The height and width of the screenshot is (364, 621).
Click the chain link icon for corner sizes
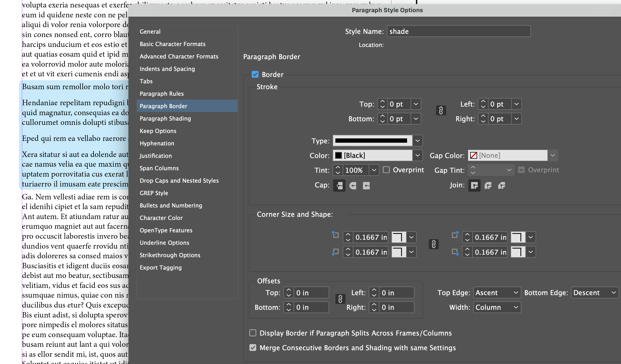[434, 244]
